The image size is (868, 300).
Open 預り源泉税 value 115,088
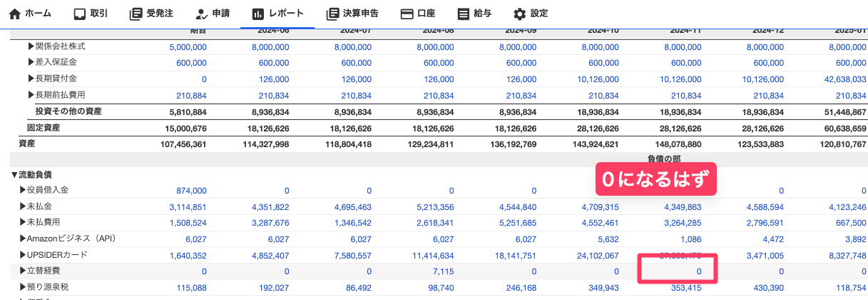[190, 288]
